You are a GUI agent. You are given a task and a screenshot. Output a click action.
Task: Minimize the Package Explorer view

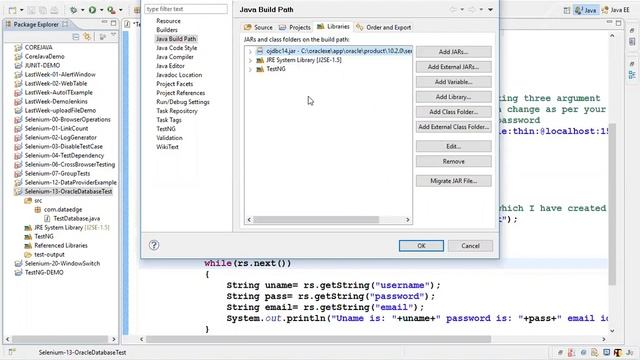(104, 23)
